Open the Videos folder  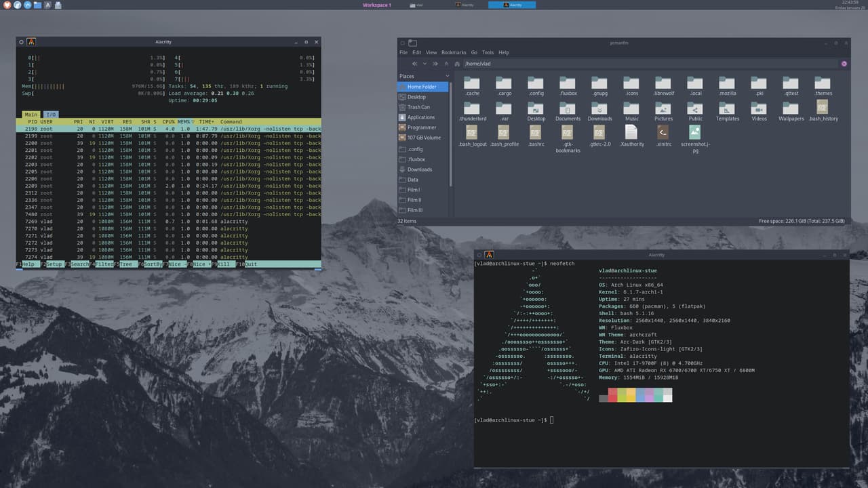[759, 108]
